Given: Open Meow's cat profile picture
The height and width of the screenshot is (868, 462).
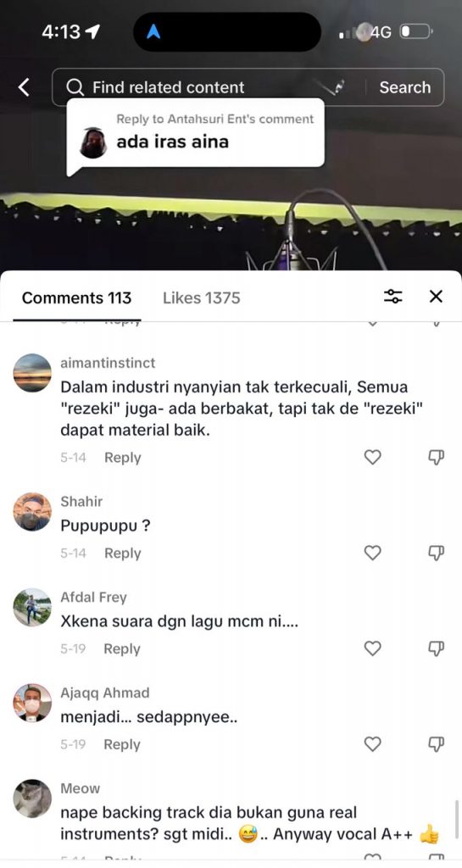Looking at the screenshot, I should [x=32, y=798].
